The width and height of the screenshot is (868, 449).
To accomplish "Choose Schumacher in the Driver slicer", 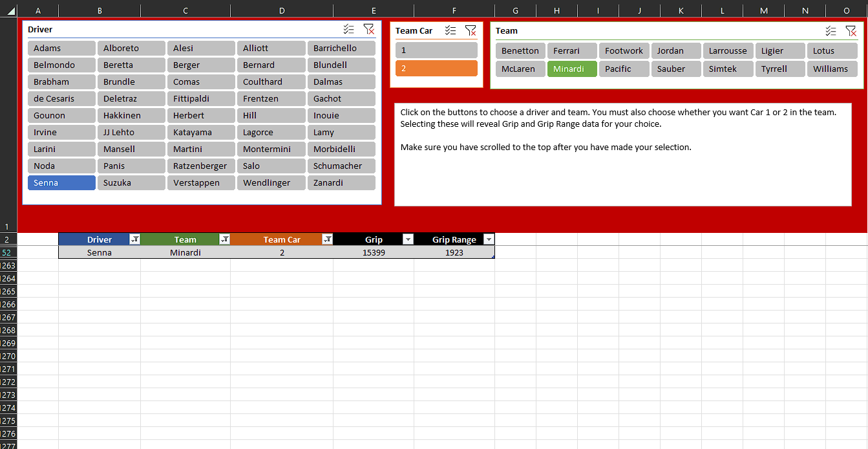I will pyautogui.click(x=341, y=166).
